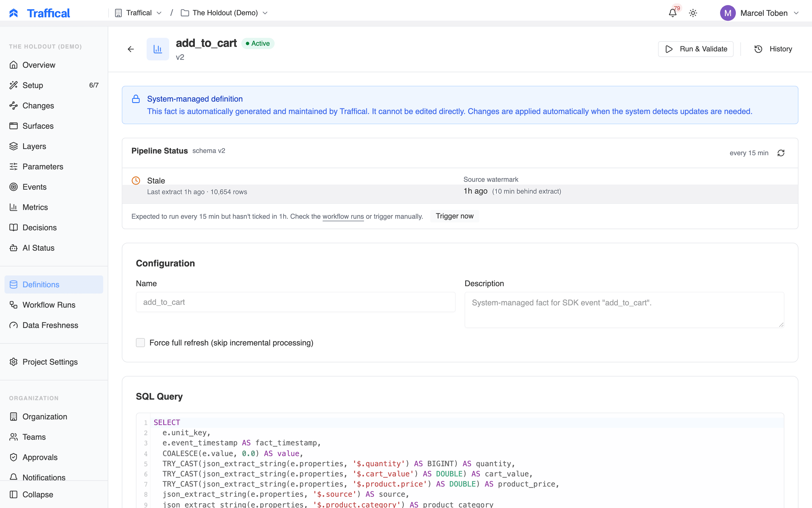Screen dimensions: 812x508
Task: Open AI Status in the sidebar
Action: click(54, 248)
